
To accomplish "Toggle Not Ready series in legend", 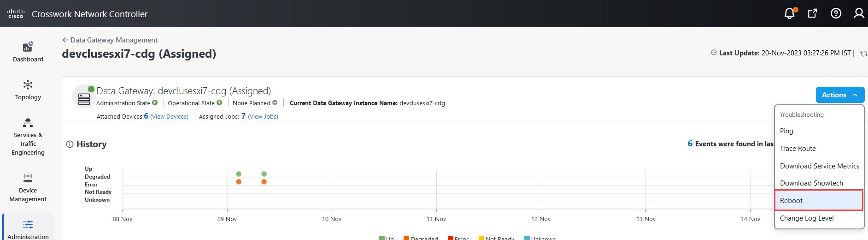I will pos(496,238).
